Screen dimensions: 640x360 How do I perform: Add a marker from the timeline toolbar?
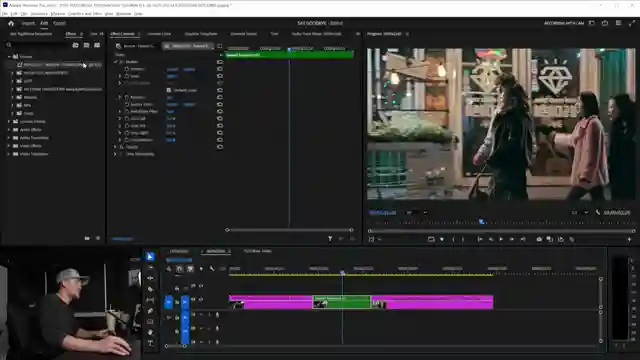pos(201,269)
